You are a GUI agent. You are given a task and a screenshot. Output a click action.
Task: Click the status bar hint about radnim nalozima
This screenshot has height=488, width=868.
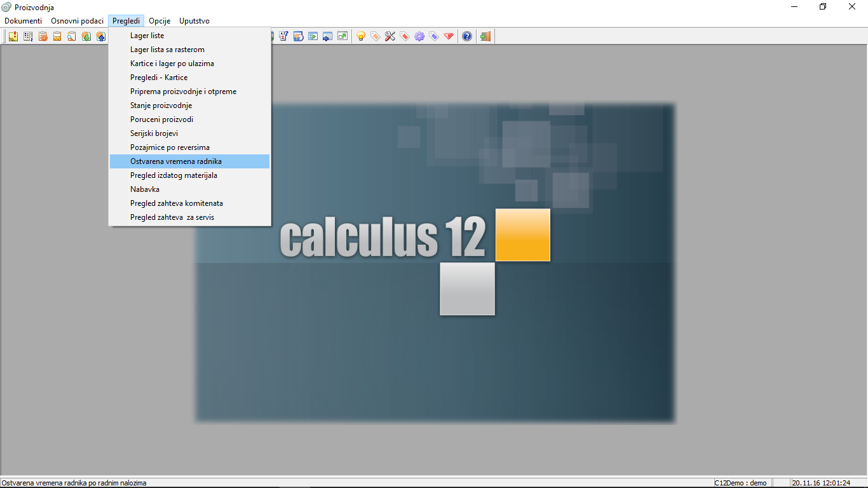pos(74,483)
